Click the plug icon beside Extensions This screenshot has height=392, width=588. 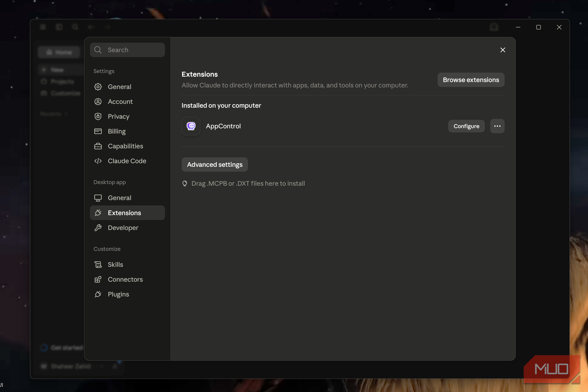(x=98, y=213)
